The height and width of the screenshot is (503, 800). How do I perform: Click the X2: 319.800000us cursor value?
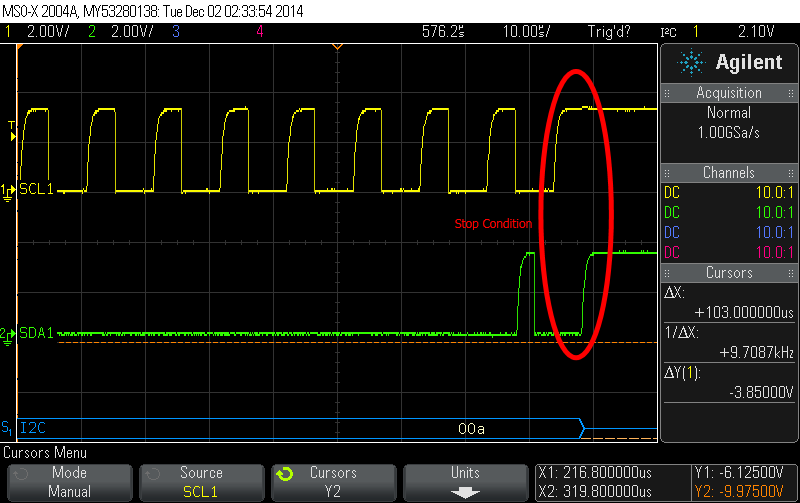point(595,492)
